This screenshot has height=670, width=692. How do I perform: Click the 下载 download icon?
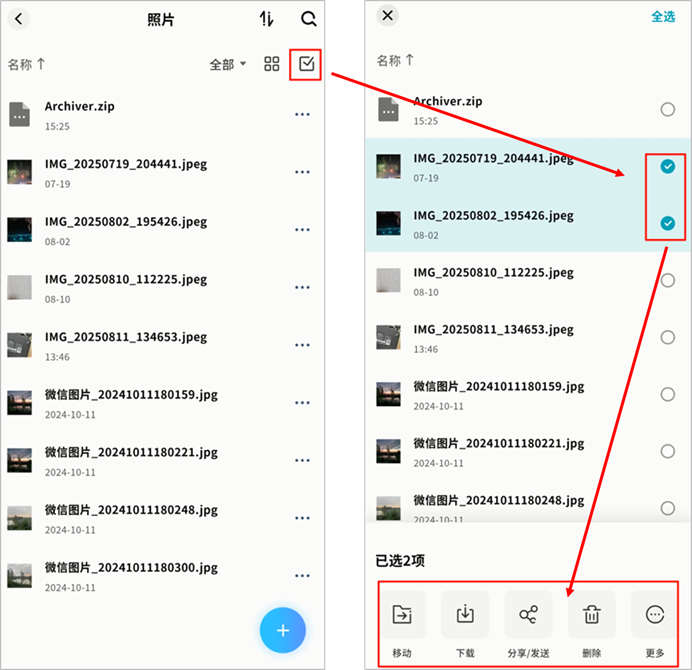point(465,615)
